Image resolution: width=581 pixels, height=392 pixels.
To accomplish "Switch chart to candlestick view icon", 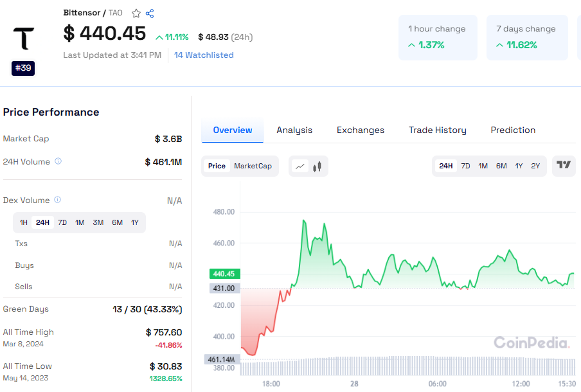I will point(317,166).
